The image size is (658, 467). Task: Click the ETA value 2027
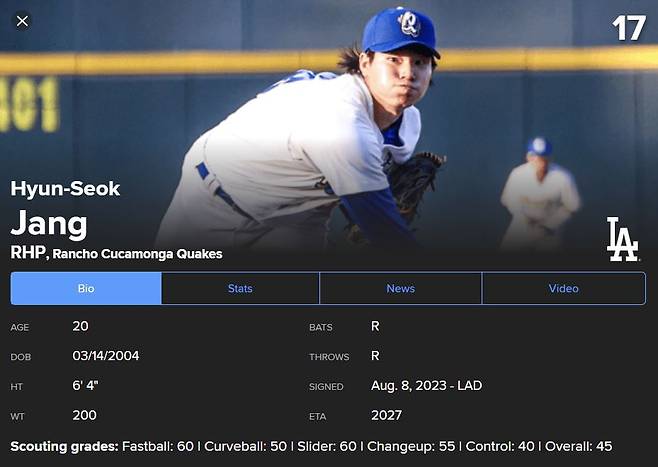[x=386, y=415]
